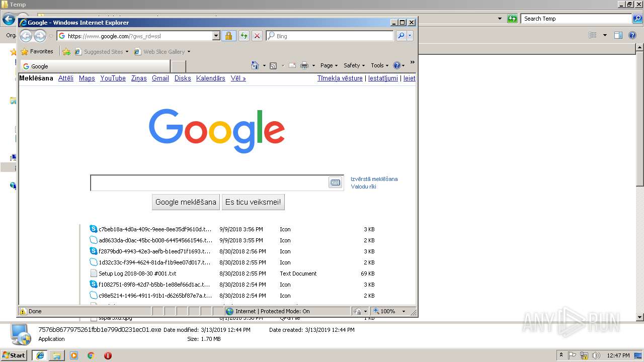Image resolution: width=644 pixels, height=362 pixels.
Task: Open a new tab in Internet Explorer
Action: click(x=178, y=66)
